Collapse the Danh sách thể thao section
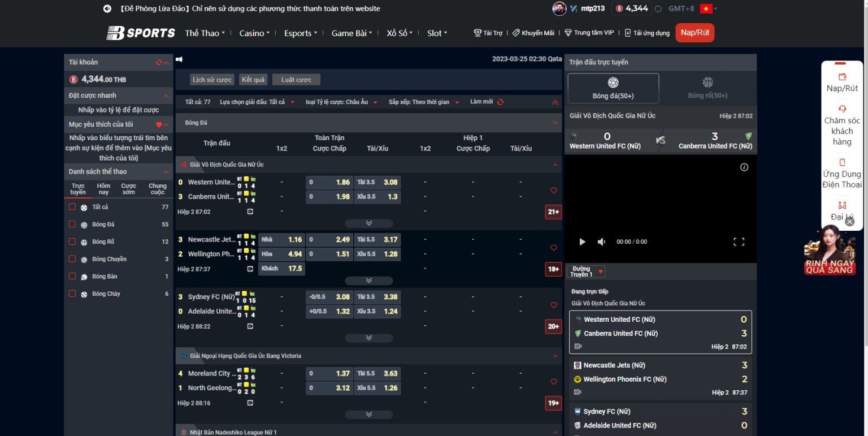Screen dimensions: 868x436 click(x=166, y=171)
